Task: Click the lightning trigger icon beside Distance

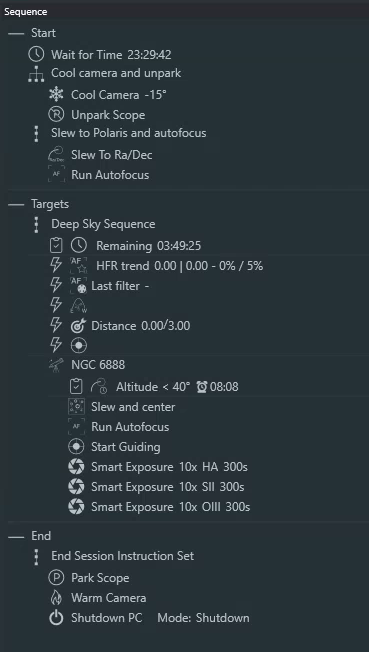Action: (56, 326)
